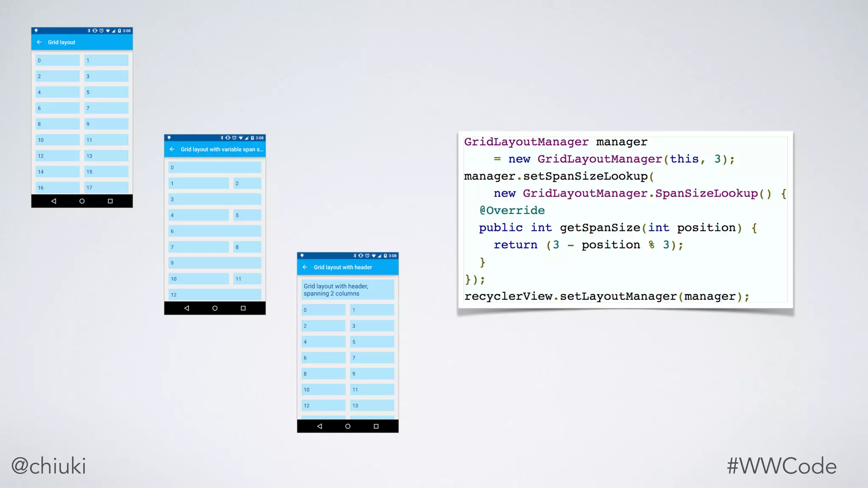Tap back arrow in header grid screen
Image resolution: width=868 pixels, height=488 pixels.
pos(305,267)
